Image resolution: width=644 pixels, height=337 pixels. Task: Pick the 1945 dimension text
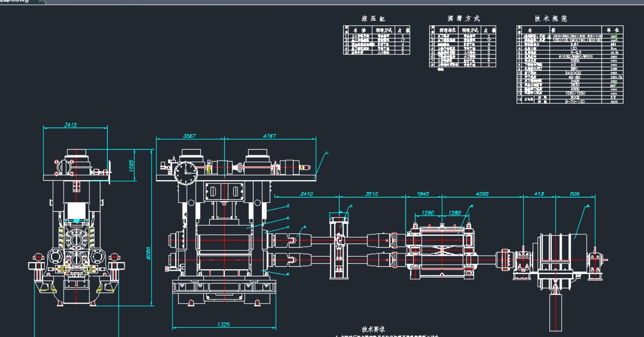423,194
